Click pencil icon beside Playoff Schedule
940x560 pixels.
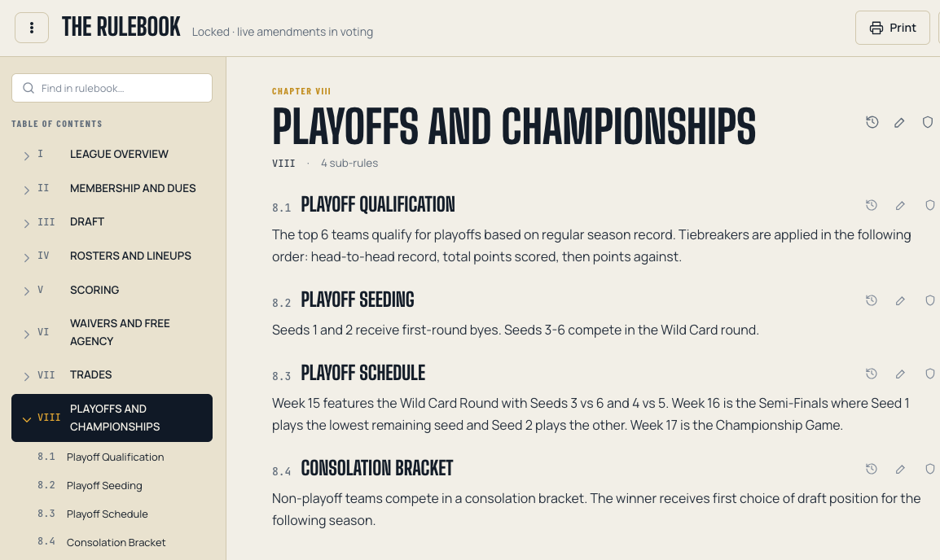coord(900,374)
